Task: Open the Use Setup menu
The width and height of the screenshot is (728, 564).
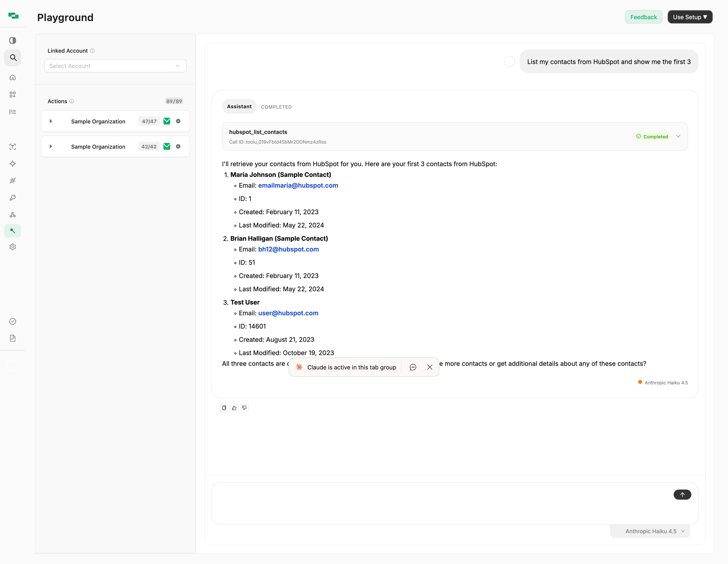Action: tap(690, 17)
